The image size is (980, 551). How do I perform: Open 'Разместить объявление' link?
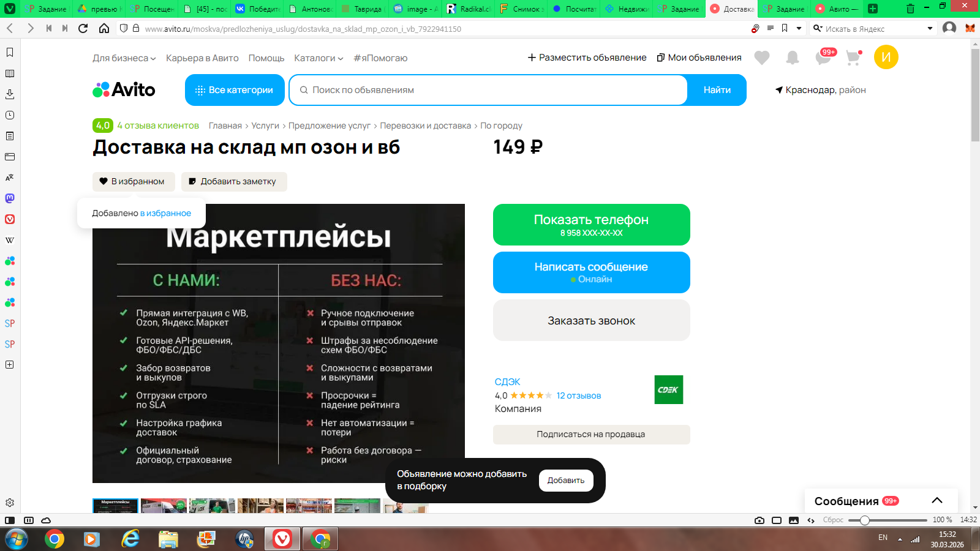(587, 58)
